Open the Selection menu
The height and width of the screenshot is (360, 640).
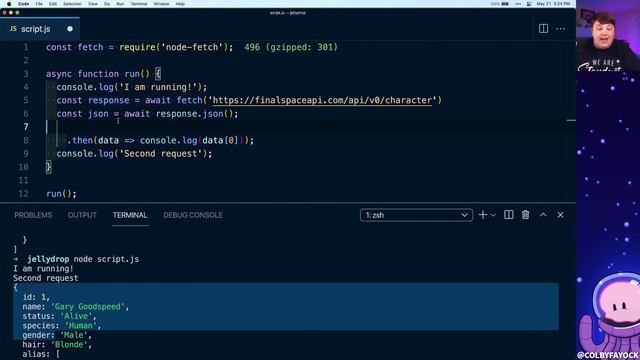(x=72, y=4)
